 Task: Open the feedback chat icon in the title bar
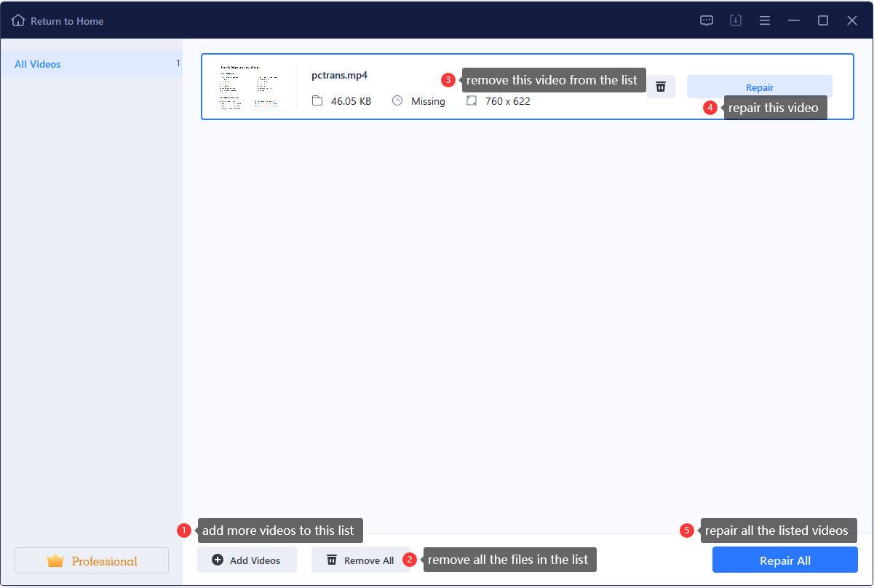point(706,20)
